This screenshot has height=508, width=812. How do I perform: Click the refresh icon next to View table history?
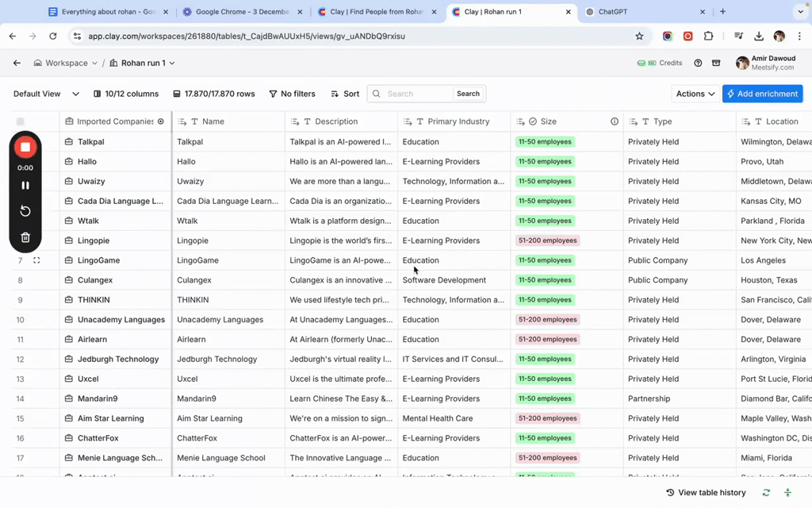(766, 493)
